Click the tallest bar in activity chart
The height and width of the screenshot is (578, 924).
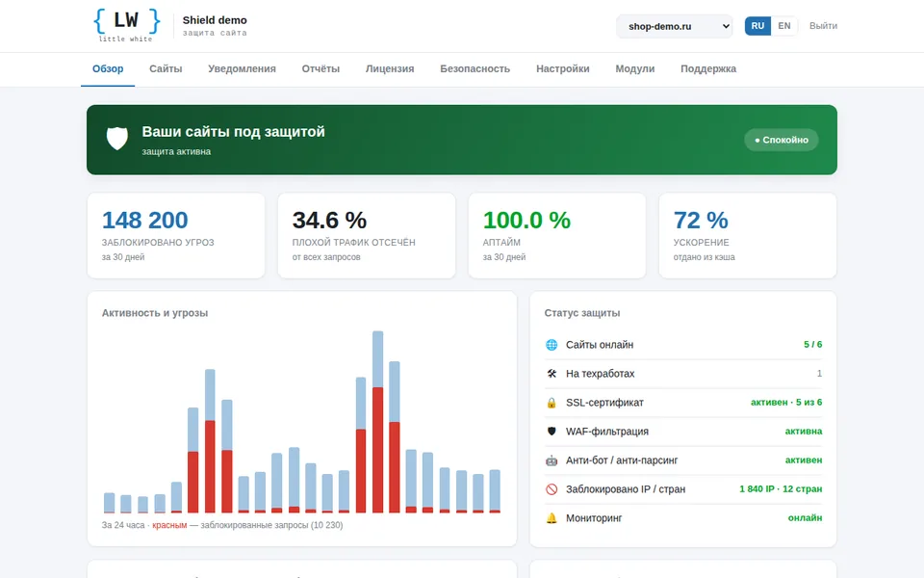tap(377, 422)
